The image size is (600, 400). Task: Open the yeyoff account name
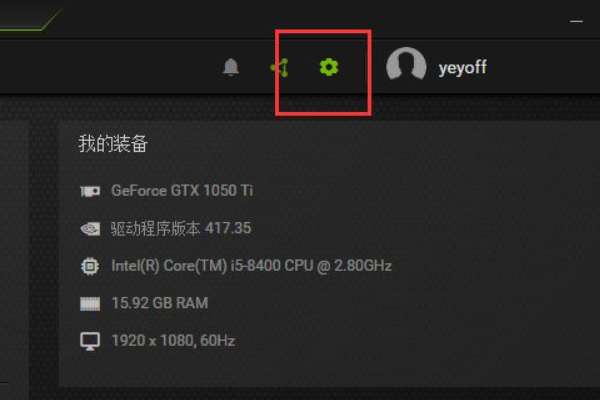(463, 68)
